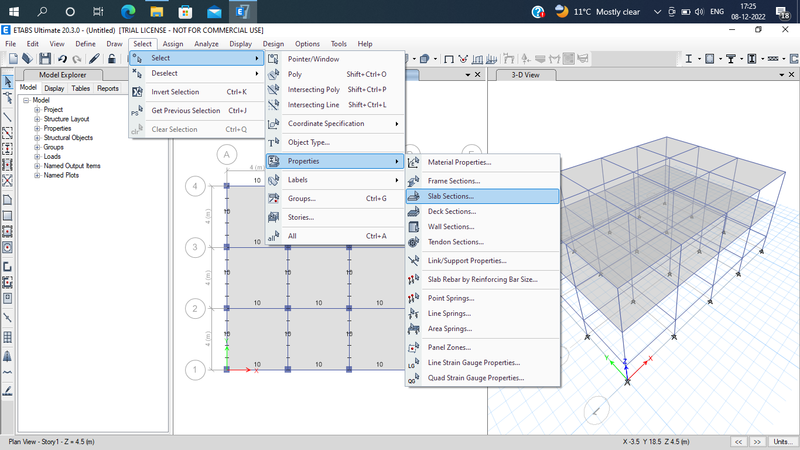Open the Deselect submenu
800x450 pixels.
[196, 73]
